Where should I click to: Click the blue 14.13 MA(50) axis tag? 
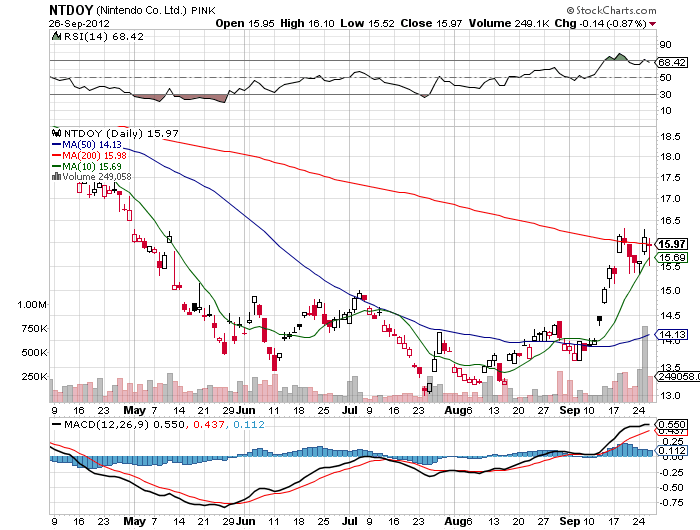671,334
